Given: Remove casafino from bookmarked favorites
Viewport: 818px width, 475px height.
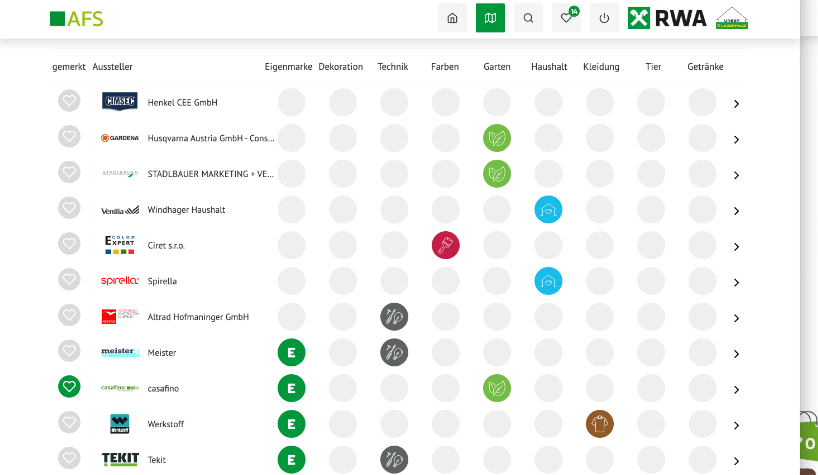Looking at the screenshot, I should [69, 386].
